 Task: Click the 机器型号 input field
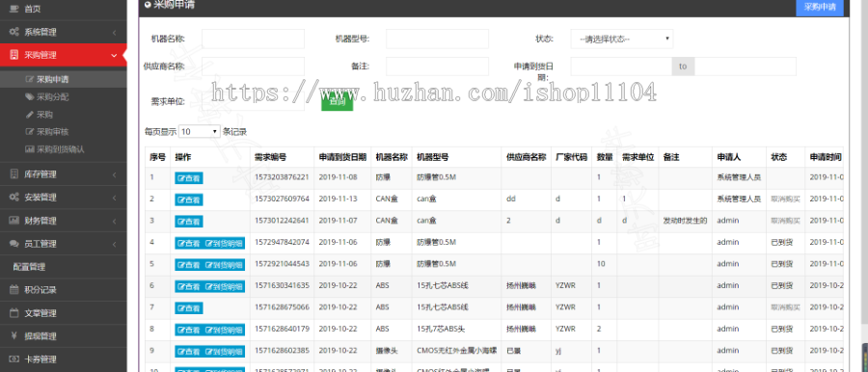[x=437, y=39]
